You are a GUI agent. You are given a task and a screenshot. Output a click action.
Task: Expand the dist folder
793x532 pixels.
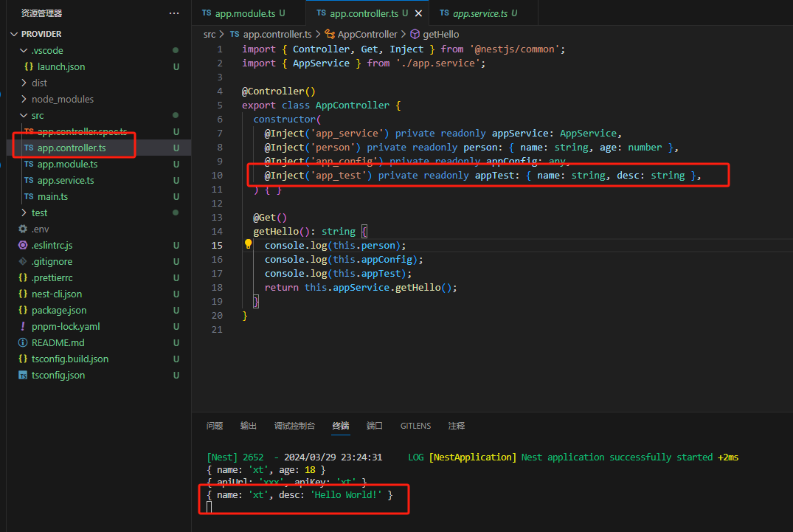coord(24,83)
